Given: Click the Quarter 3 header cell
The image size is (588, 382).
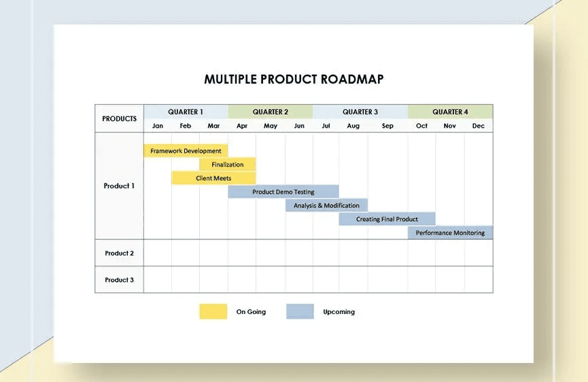Looking at the screenshot, I should [x=360, y=111].
